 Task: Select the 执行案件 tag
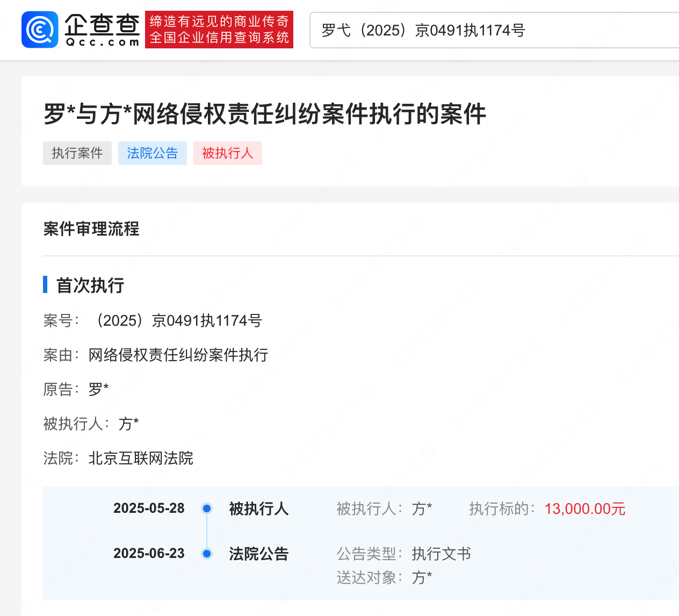77,153
